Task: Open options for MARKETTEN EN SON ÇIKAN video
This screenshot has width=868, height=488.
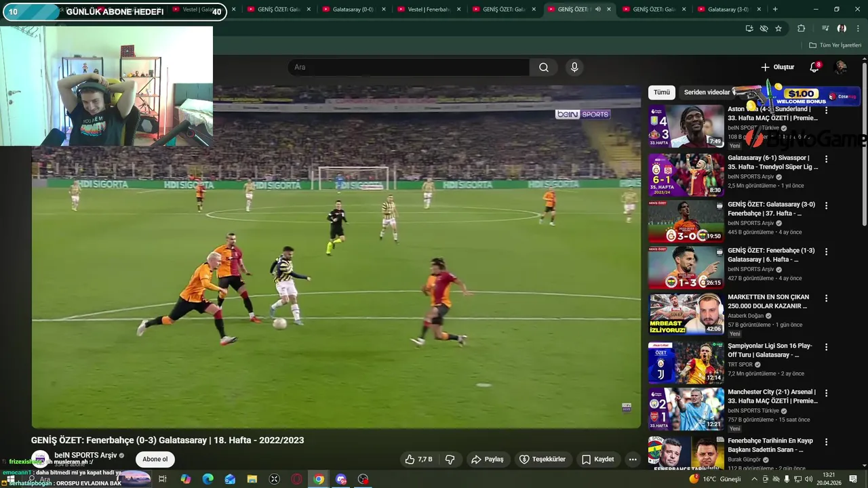Action: [826, 298]
